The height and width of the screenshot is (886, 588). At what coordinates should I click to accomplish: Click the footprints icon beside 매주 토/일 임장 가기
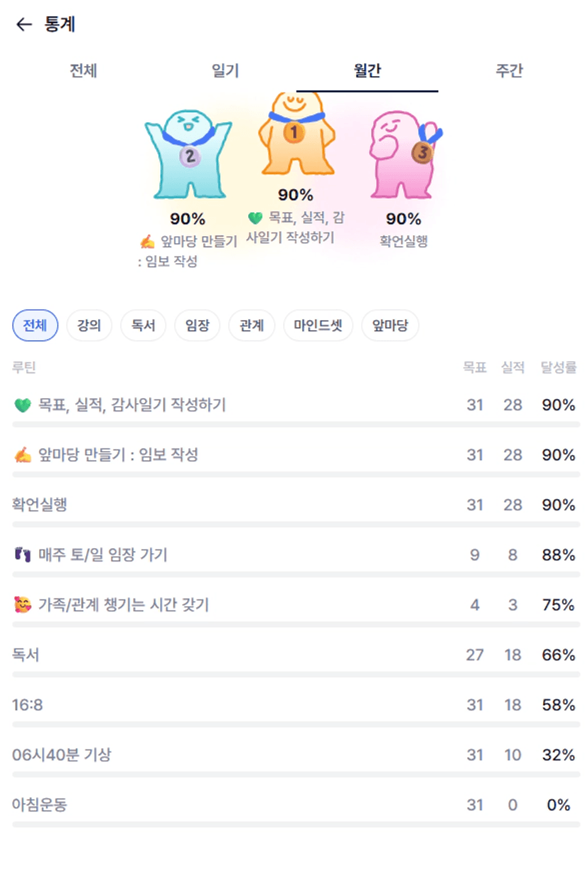click(x=23, y=555)
